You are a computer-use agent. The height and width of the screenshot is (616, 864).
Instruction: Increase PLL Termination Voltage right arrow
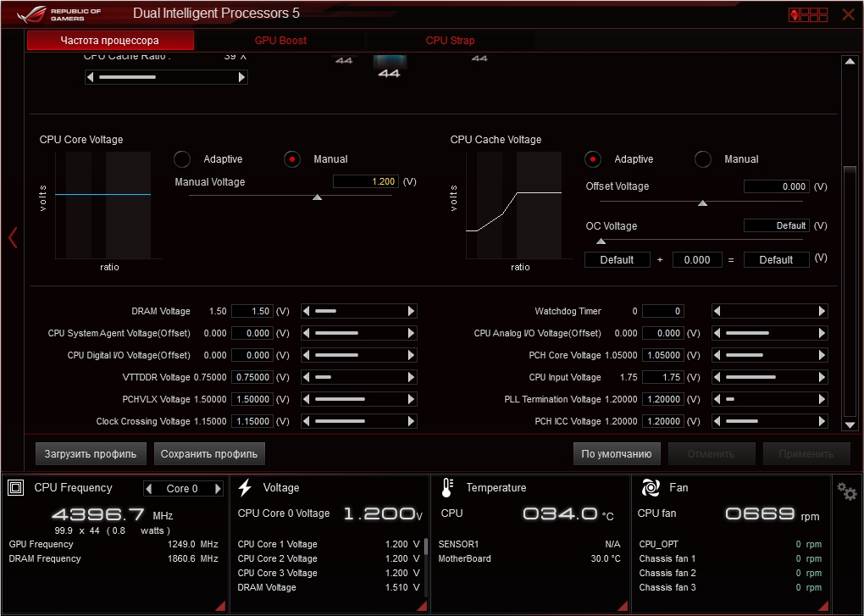point(822,399)
